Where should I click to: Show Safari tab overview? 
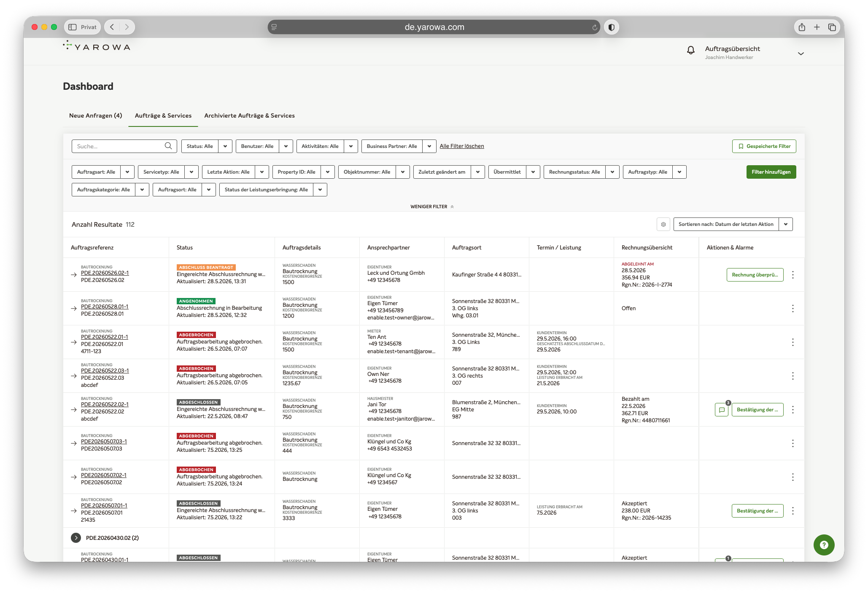pos(832,27)
